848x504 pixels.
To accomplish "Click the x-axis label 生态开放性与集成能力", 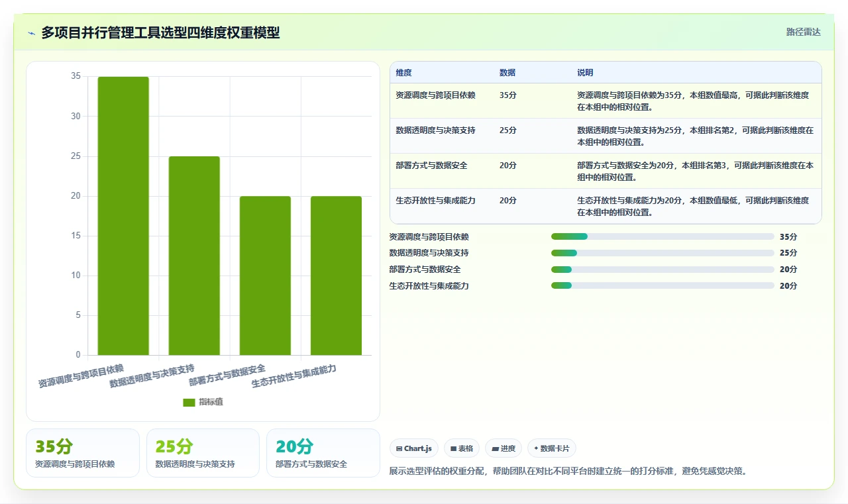I will click(294, 376).
